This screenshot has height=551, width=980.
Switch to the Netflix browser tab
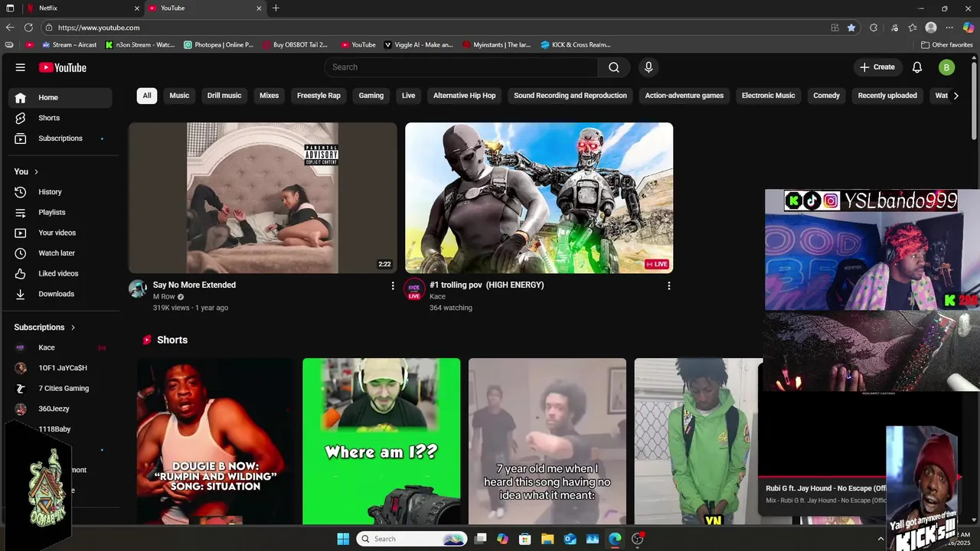coord(83,8)
